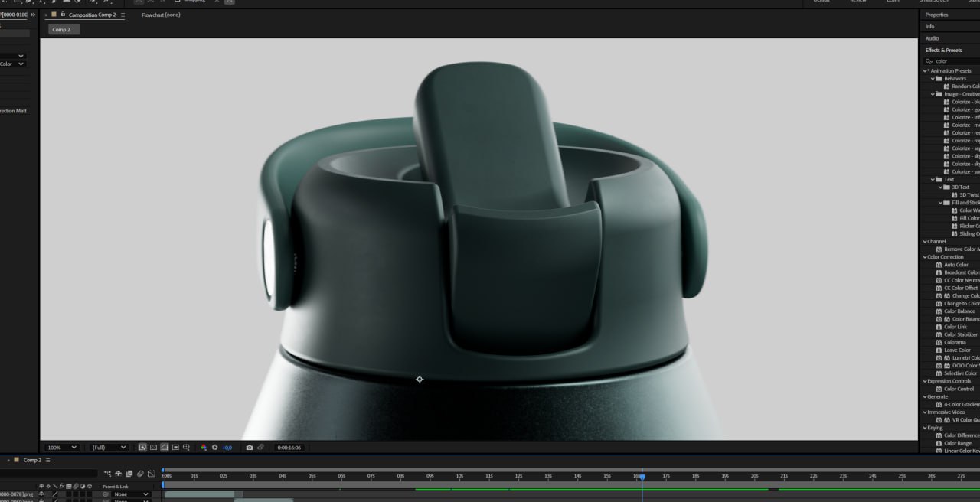This screenshot has height=502, width=980.
Task: Toggle the Fast Previews button in viewer
Action: click(x=142, y=448)
